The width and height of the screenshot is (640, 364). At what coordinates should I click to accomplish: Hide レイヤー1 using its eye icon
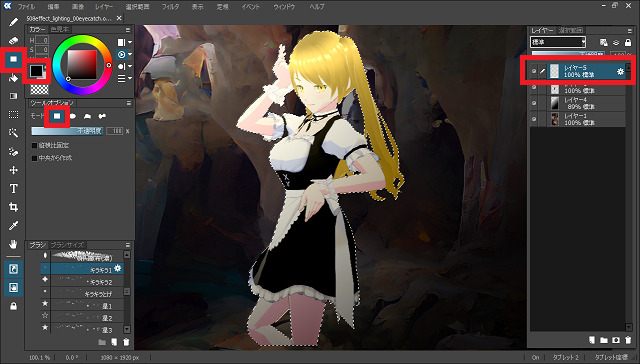click(x=534, y=119)
